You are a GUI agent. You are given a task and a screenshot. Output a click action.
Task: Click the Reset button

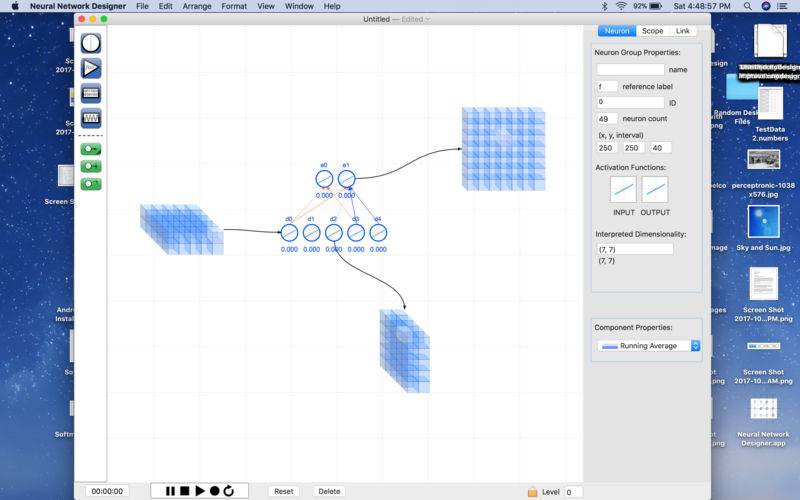point(284,491)
